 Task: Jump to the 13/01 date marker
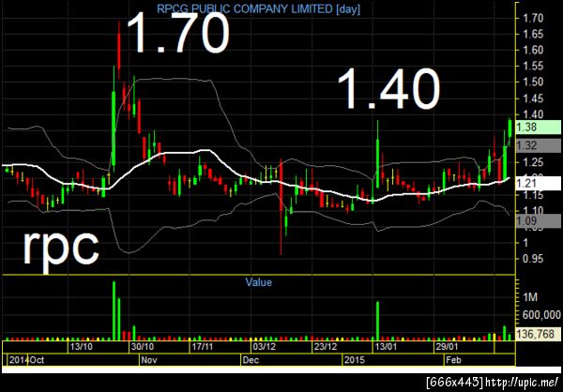pyautogui.click(x=386, y=347)
